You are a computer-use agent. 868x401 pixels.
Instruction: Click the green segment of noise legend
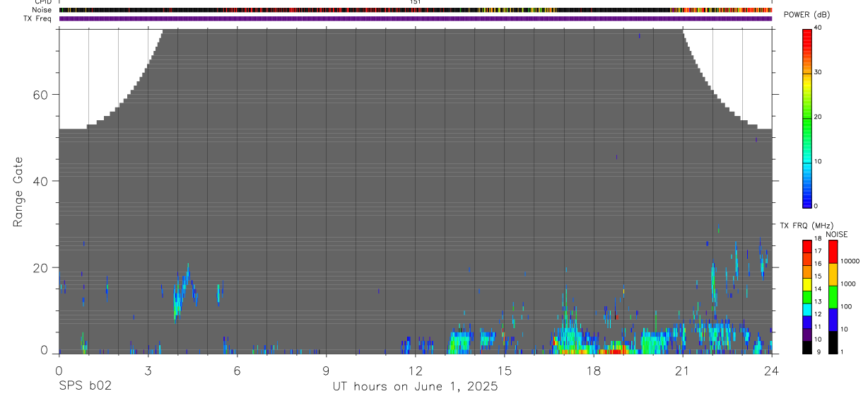(833, 297)
